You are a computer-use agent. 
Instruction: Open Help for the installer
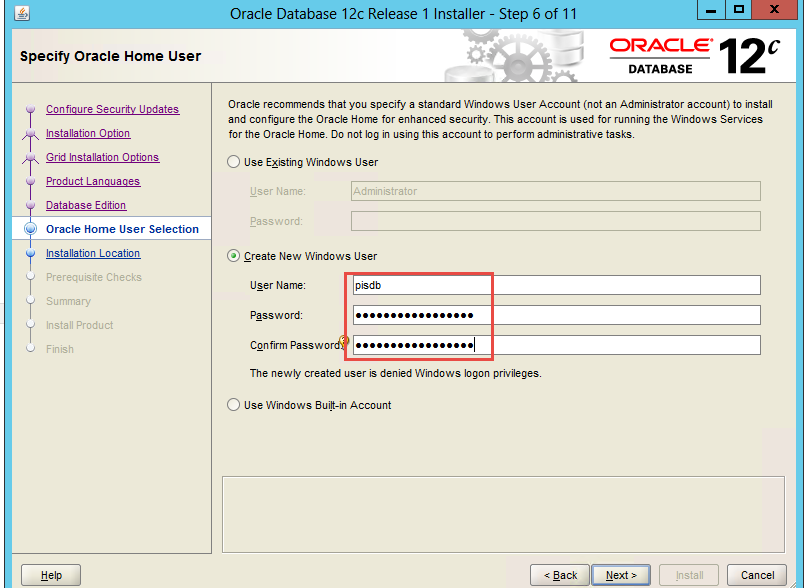tap(51, 575)
